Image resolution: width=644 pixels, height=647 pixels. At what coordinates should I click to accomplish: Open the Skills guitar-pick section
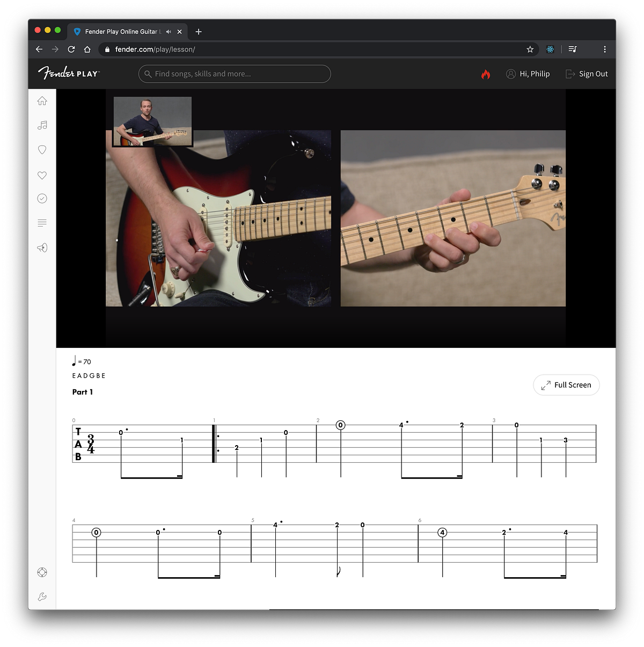42,150
